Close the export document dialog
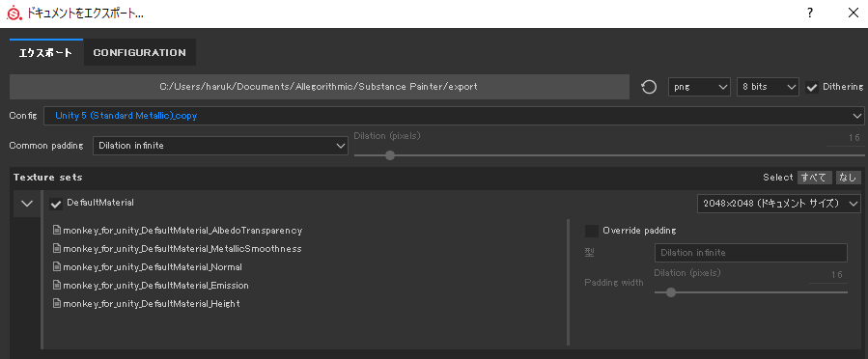 [854, 14]
